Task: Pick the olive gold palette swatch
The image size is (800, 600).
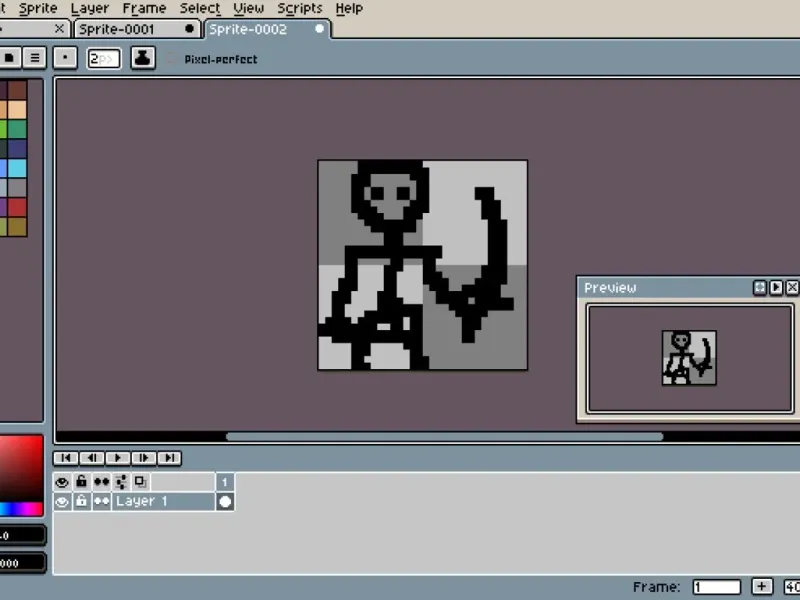Action: [17, 227]
